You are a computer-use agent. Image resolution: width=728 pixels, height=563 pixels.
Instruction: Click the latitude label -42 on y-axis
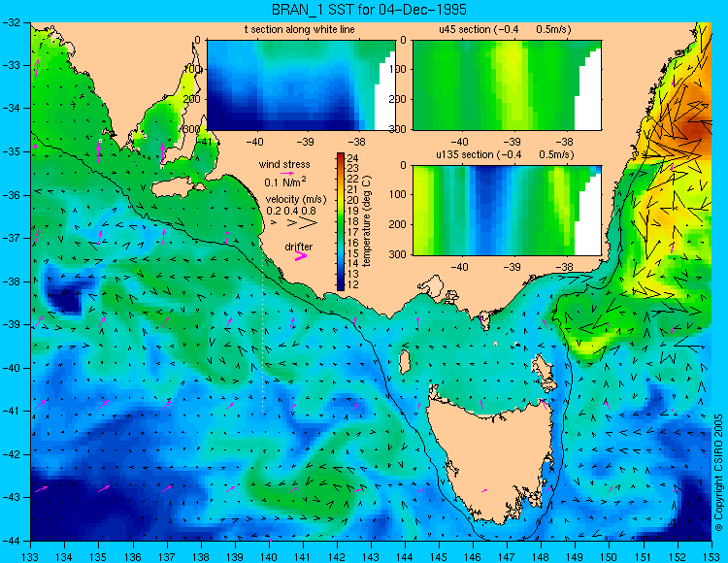(14, 454)
